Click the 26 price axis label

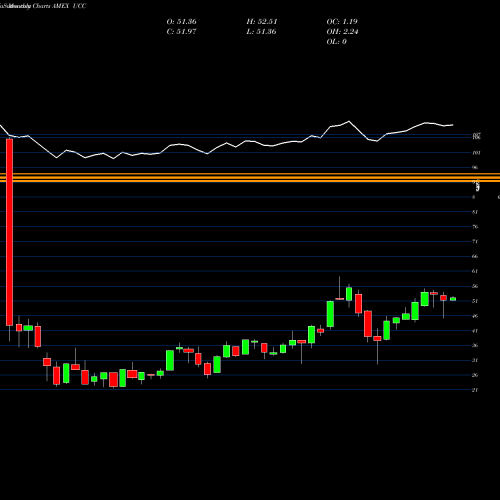[x=475, y=375]
